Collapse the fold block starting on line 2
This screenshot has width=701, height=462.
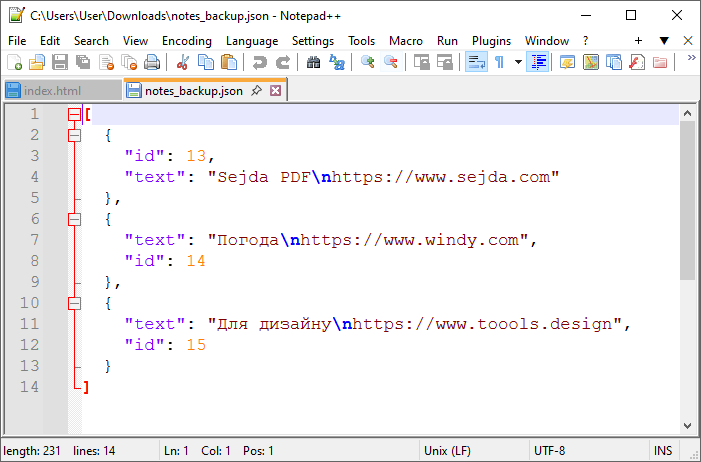(x=74, y=136)
